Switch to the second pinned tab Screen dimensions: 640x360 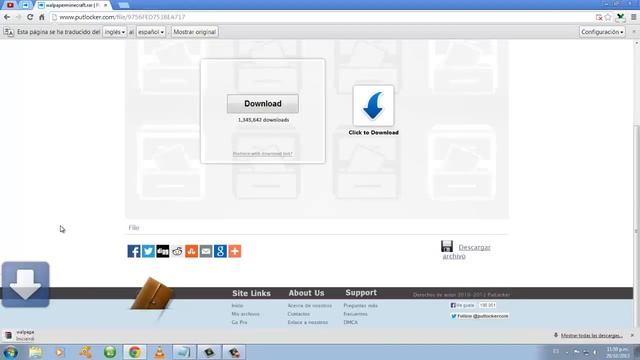25,5
